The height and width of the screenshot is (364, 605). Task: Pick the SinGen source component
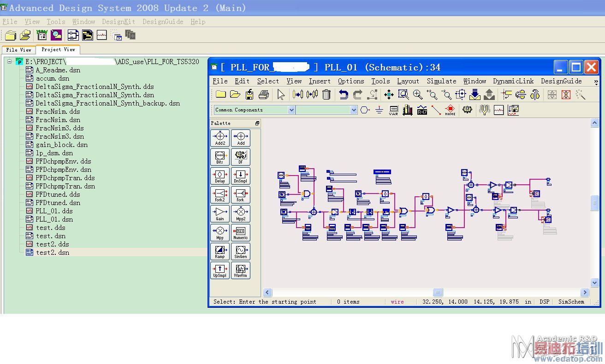pos(241,251)
